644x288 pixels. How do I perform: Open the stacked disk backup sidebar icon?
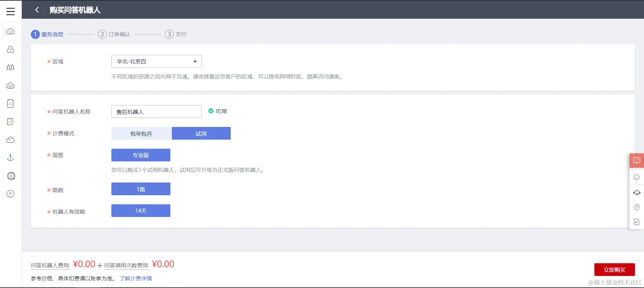pos(10,122)
